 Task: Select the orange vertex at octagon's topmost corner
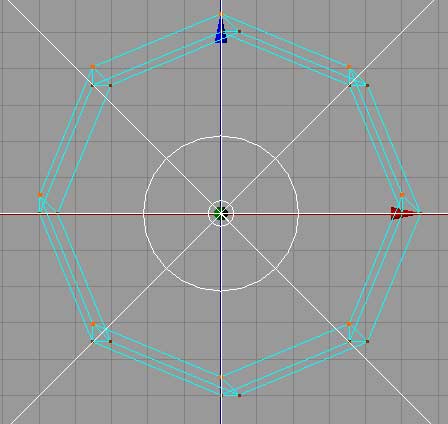[221, 14]
